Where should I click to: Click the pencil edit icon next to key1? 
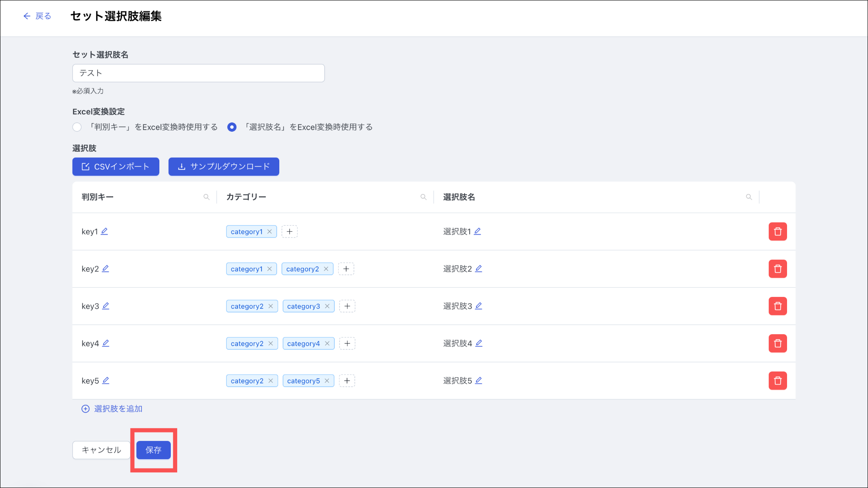click(x=104, y=231)
